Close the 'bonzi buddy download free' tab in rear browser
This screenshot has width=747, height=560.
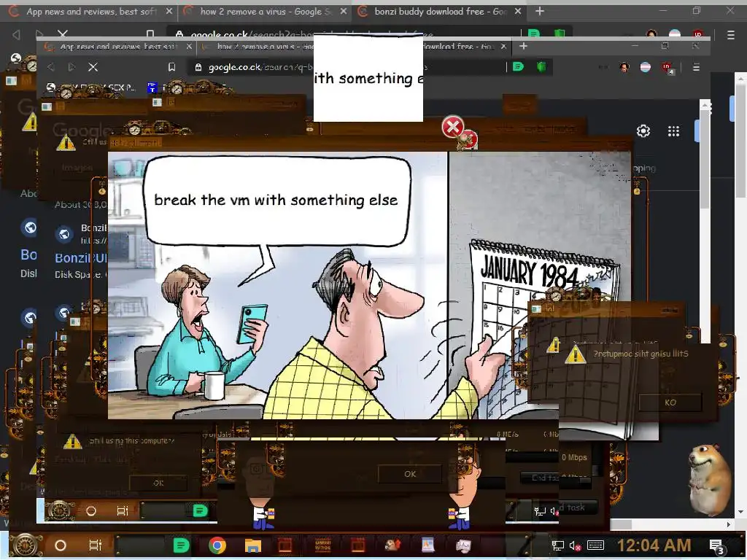click(518, 12)
